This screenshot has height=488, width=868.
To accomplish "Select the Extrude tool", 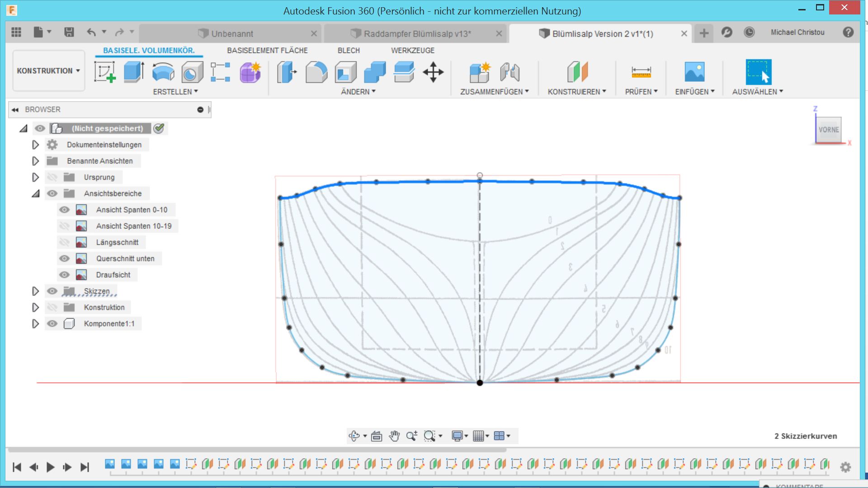I will click(x=133, y=72).
